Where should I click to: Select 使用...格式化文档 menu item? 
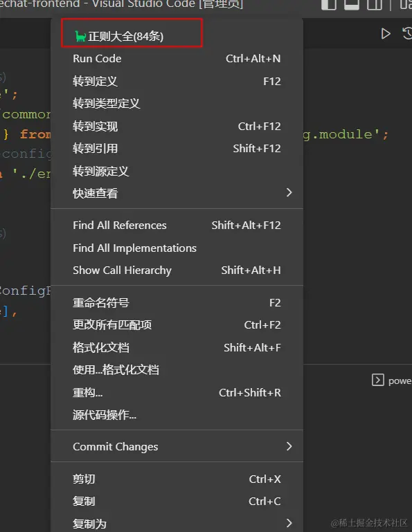177,369
